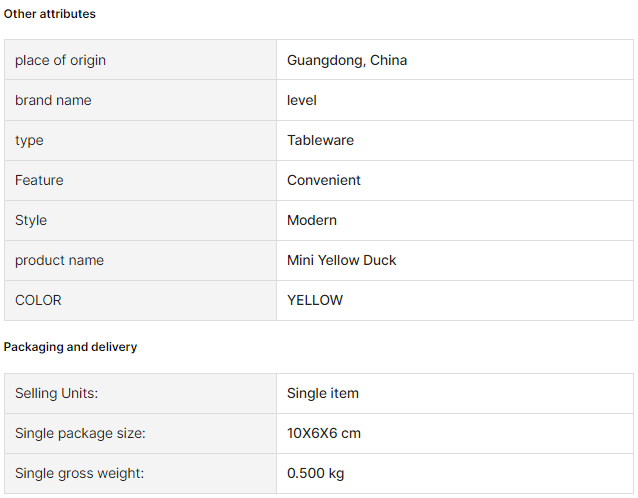This screenshot has height=498, width=638.
Task: Select the 'brand name' label cell
Action: pos(140,100)
